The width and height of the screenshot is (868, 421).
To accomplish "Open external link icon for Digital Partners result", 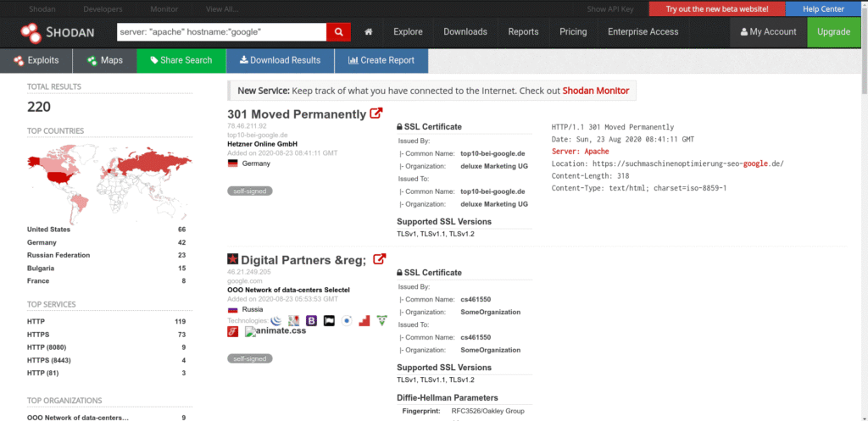I will click(x=379, y=259).
